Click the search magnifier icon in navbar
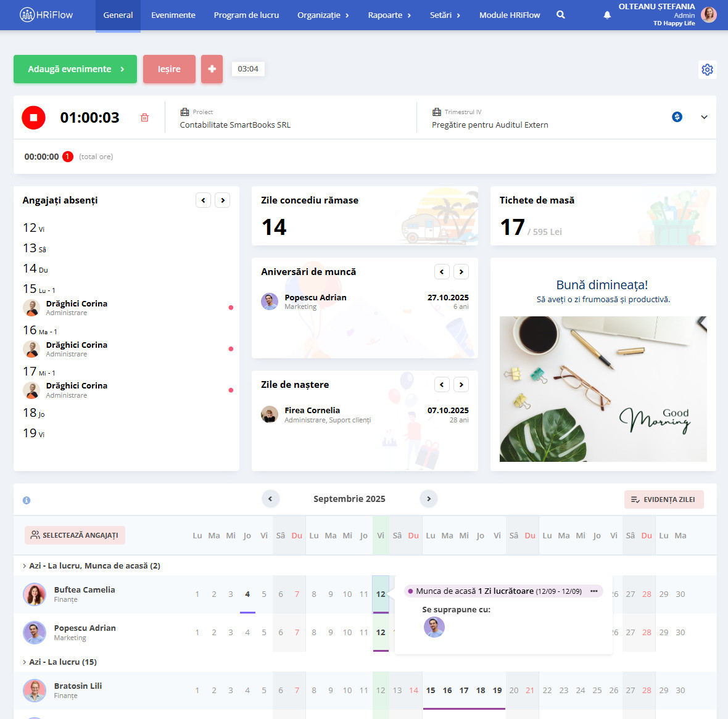Image resolution: width=728 pixels, height=719 pixels. click(x=560, y=15)
